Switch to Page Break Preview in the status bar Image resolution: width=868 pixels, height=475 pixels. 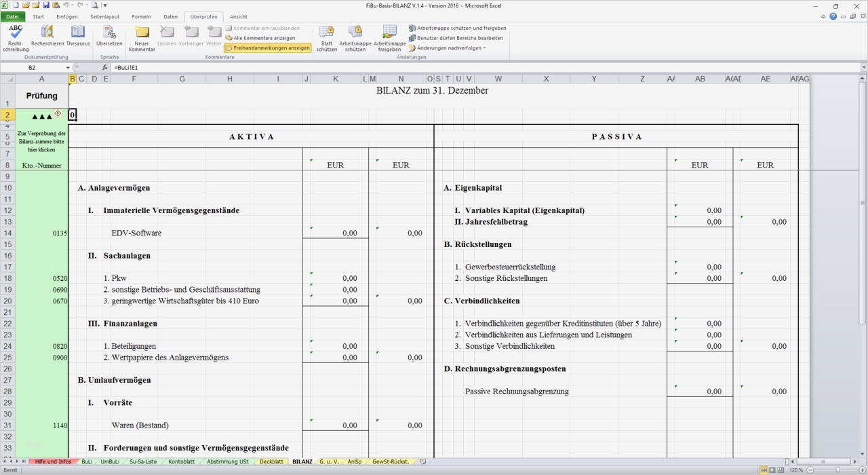click(780, 470)
